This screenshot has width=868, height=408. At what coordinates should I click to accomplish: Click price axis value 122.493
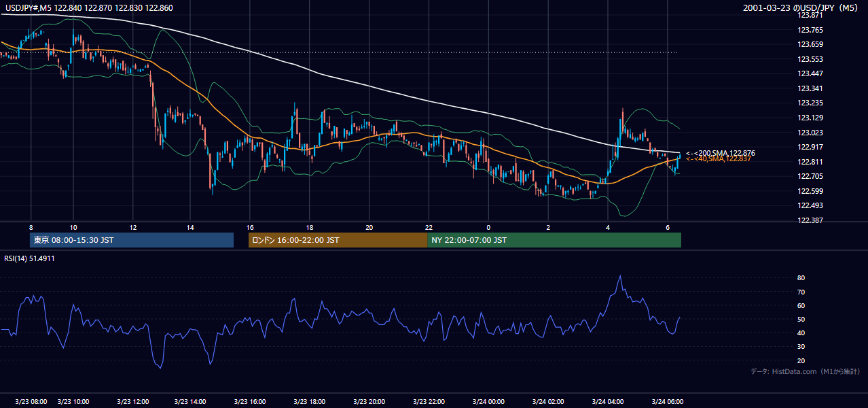click(x=810, y=206)
